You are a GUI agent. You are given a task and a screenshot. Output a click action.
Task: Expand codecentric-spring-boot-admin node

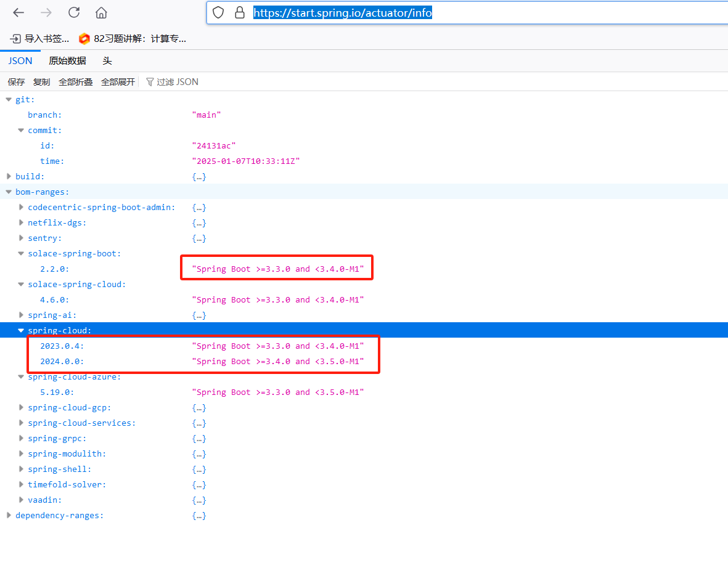click(x=21, y=207)
